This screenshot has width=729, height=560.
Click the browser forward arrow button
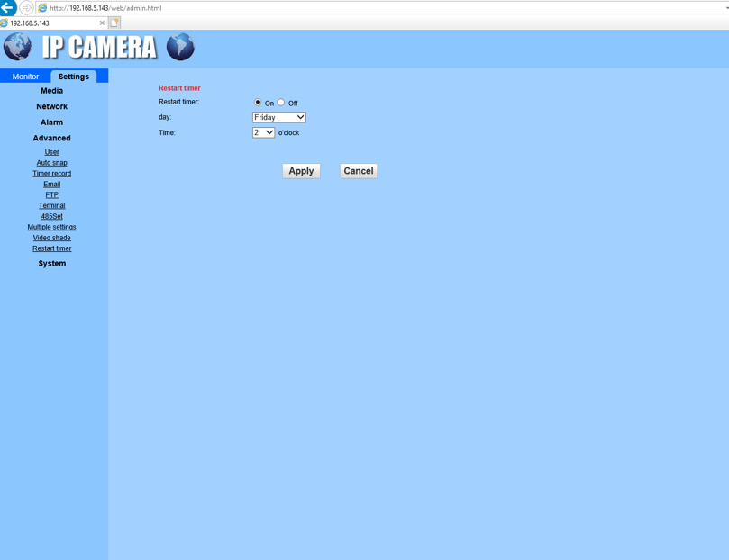tap(26, 8)
